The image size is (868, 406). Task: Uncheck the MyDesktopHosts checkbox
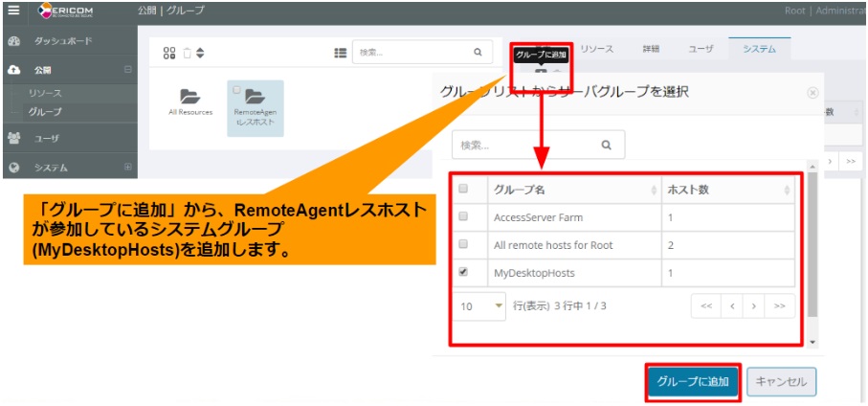(464, 272)
